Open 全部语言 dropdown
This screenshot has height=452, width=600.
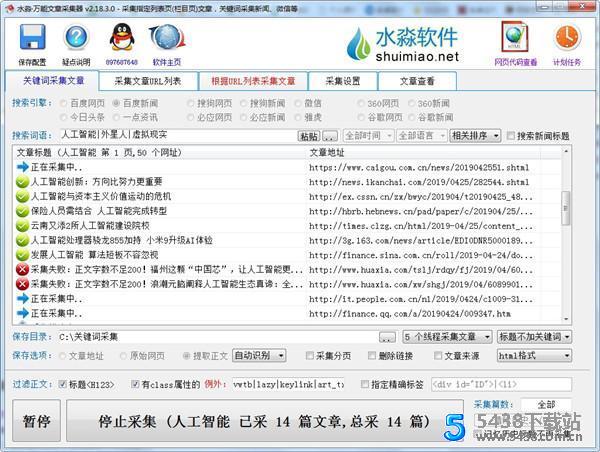pos(421,135)
